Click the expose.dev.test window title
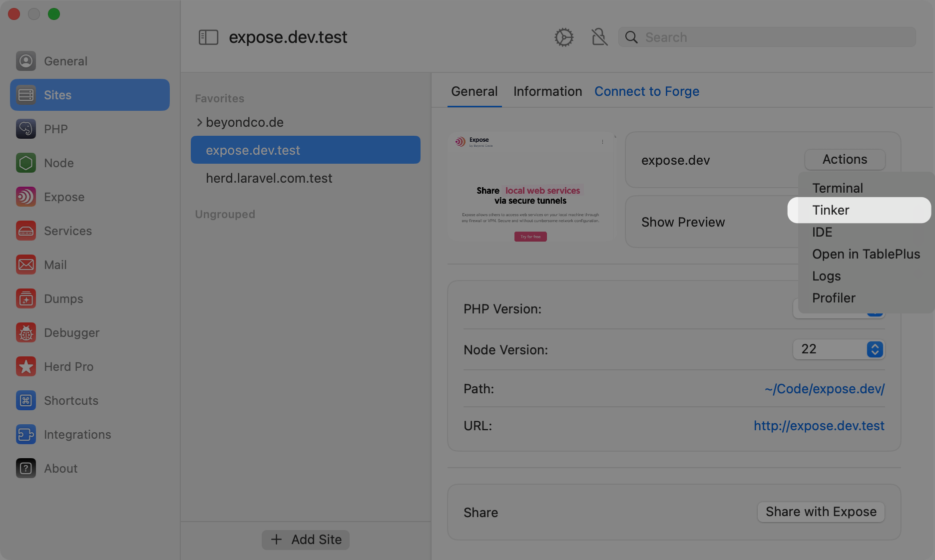The image size is (935, 560). click(288, 37)
